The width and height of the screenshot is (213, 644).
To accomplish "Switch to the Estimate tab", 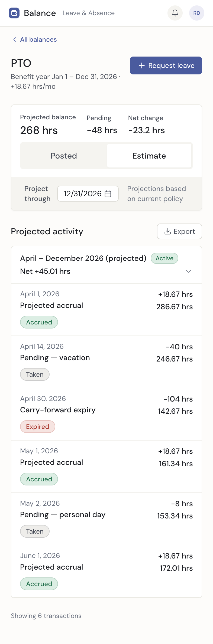I will pos(149,156).
